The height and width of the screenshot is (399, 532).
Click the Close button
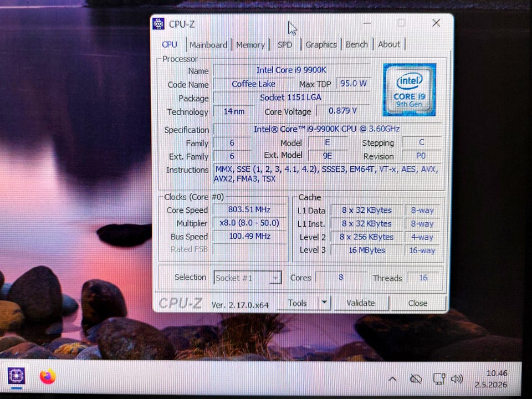[418, 303]
